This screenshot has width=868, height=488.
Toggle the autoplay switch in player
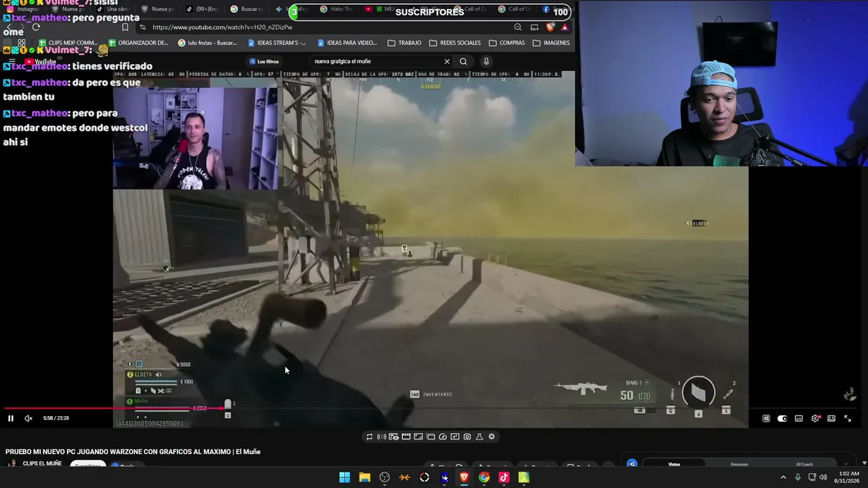coord(782,419)
